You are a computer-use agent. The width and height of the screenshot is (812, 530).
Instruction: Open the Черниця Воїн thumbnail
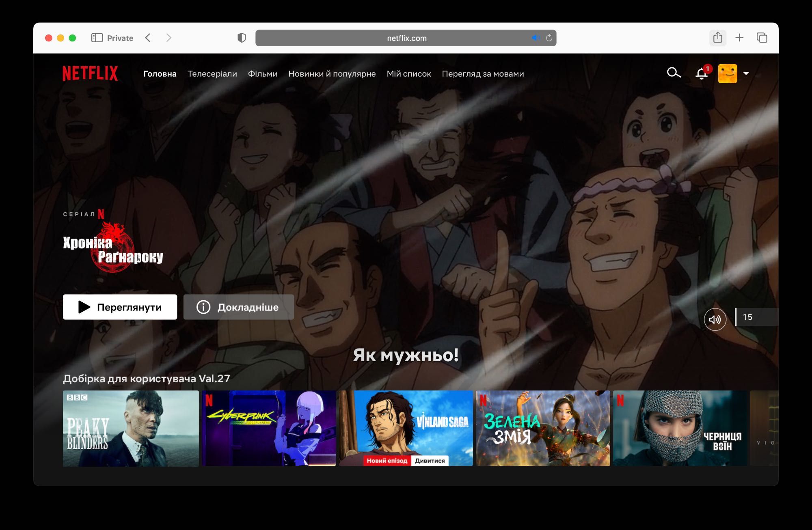pyautogui.click(x=680, y=428)
